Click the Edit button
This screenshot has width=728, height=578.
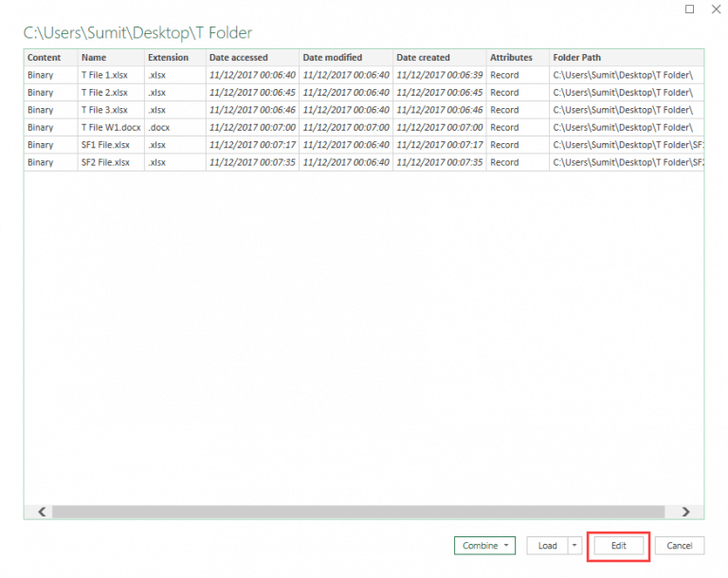(x=618, y=546)
